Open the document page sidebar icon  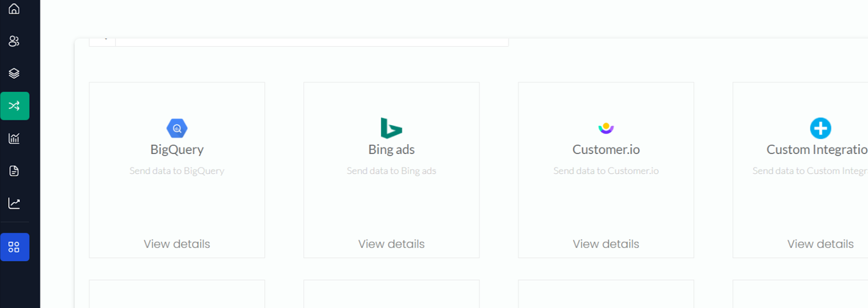click(14, 171)
